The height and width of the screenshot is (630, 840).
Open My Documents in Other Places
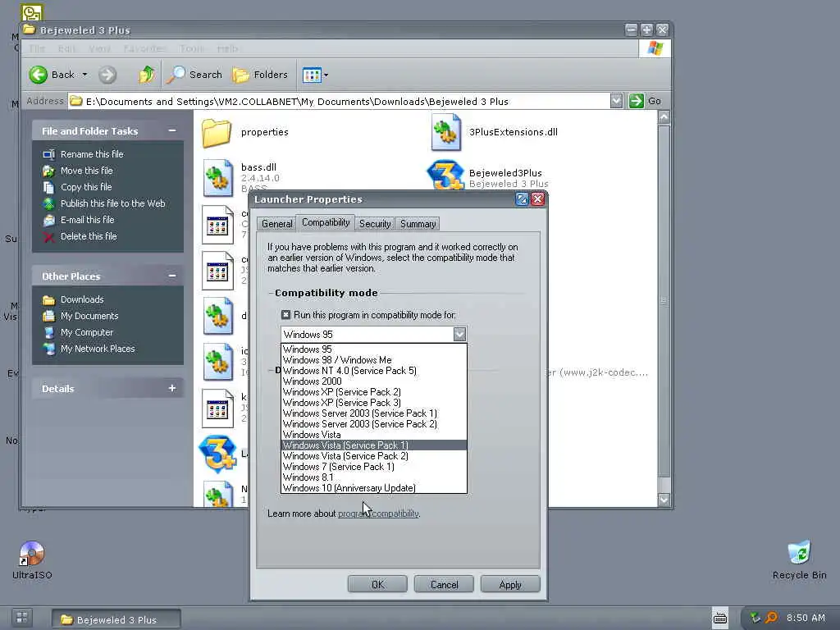89,316
